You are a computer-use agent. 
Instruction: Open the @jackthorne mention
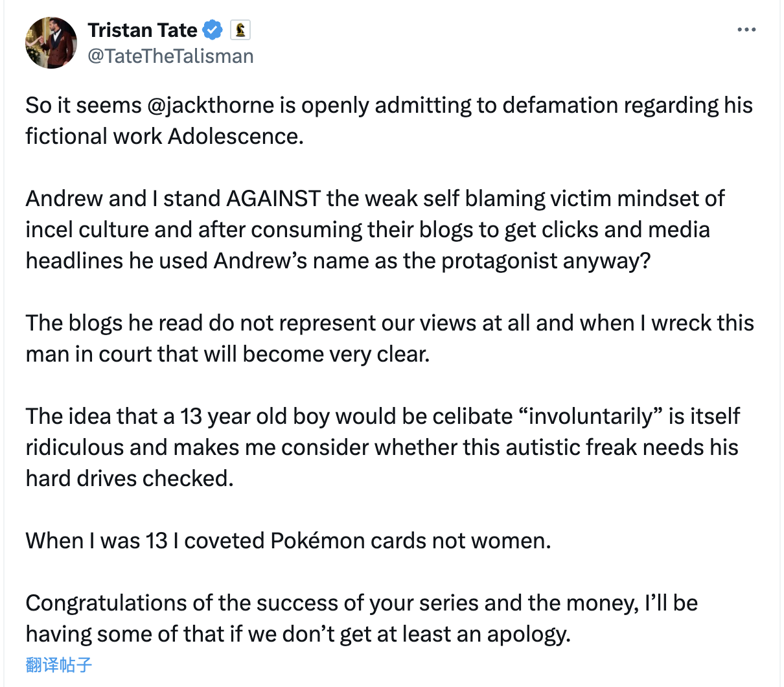211,105
